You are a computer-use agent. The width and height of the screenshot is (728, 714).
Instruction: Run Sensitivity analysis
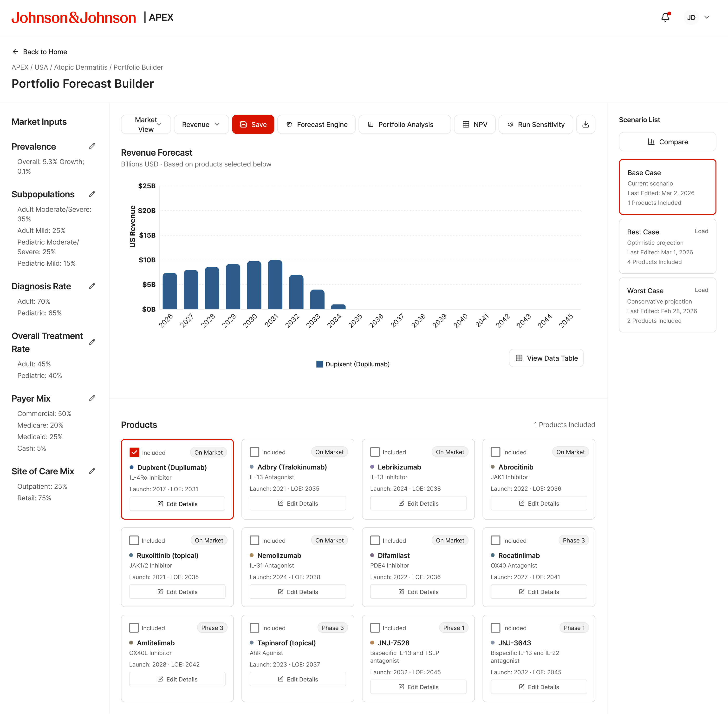click(536, 125)
